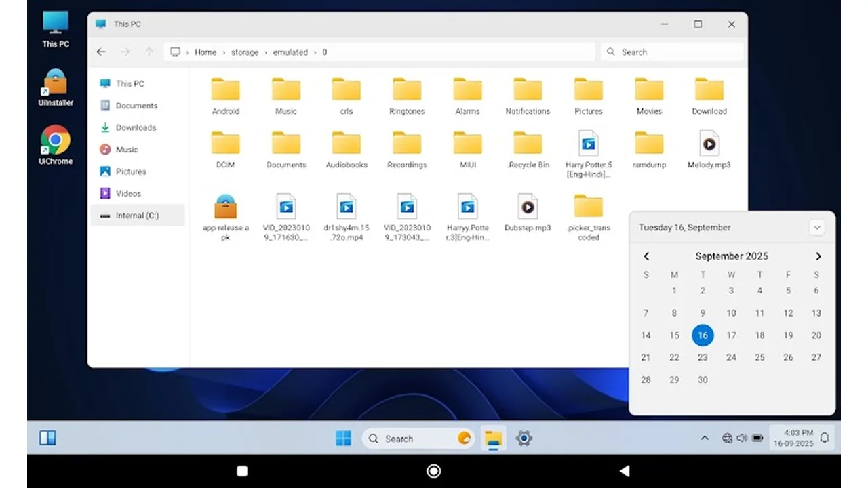Select the dr1shy4m.1572o.mp4 video
This screenshot has height=488, width=868.
(347, 218)
